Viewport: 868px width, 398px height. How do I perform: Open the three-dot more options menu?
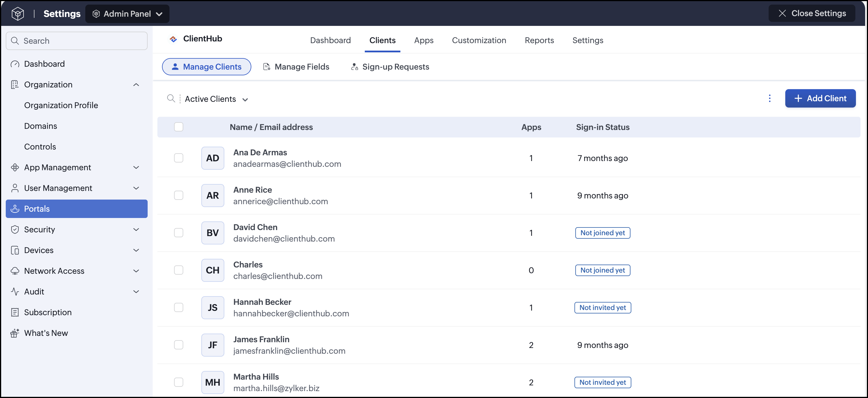pos(769,98)
